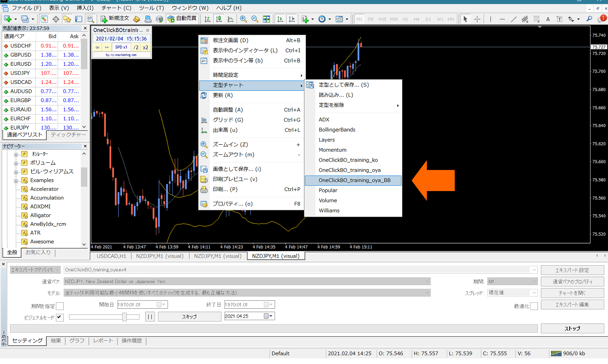608x364 pixels.
Task: Click the zoom in magnifier toolbar icon
Action: coord(243,19)
